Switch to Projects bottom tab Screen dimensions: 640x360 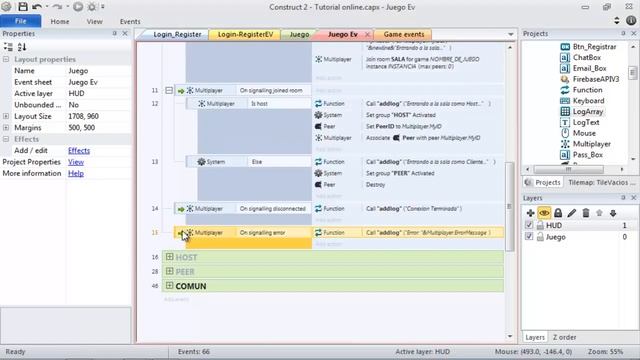tap(543, 182)
